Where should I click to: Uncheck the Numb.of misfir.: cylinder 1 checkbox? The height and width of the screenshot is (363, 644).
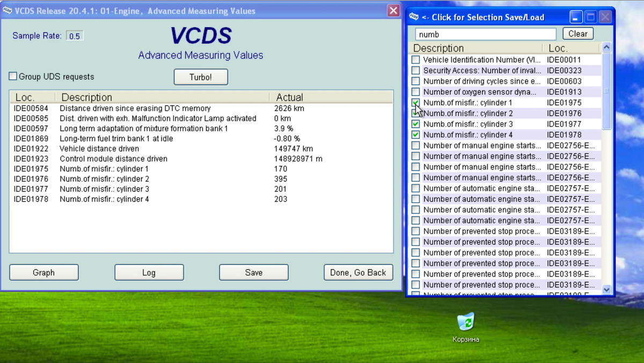(x=415, y=102)
